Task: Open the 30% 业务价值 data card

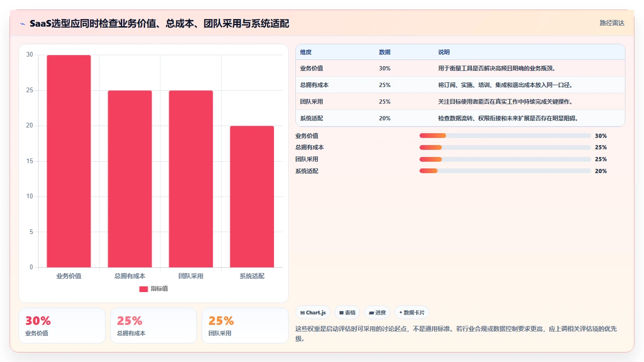Action: (62, 325)
